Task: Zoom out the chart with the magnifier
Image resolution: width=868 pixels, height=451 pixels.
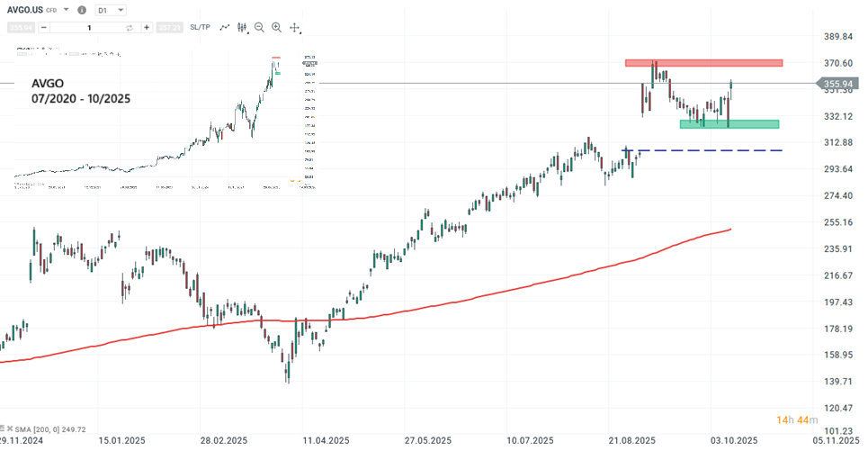Action: [x=259, y=28]
